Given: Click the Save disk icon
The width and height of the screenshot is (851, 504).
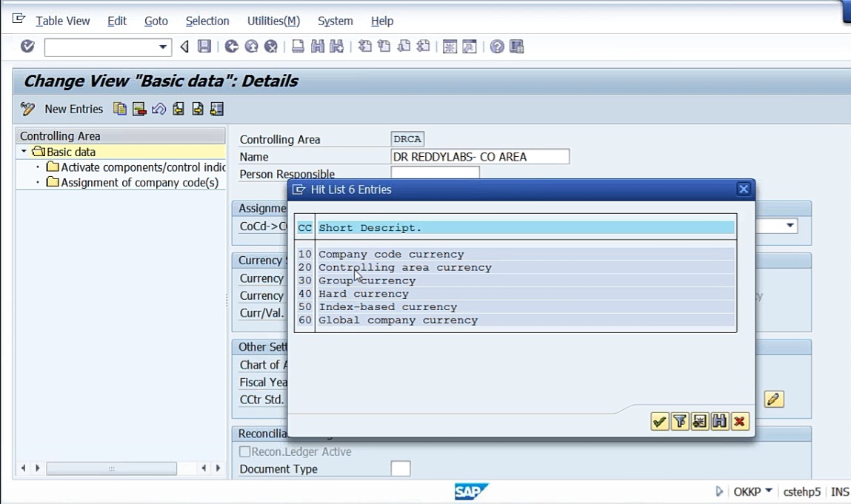Looking at the screenshot, I should pyautogui.click(x=204, y=47).
